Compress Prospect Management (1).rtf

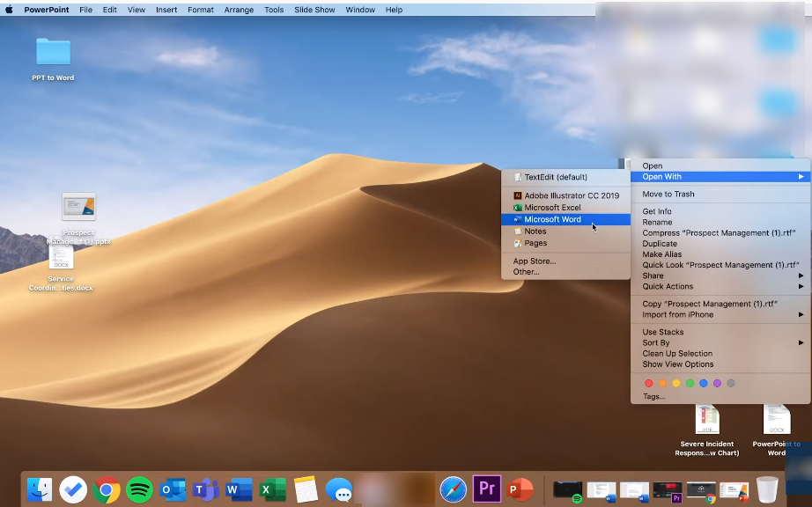pos(720,233)
